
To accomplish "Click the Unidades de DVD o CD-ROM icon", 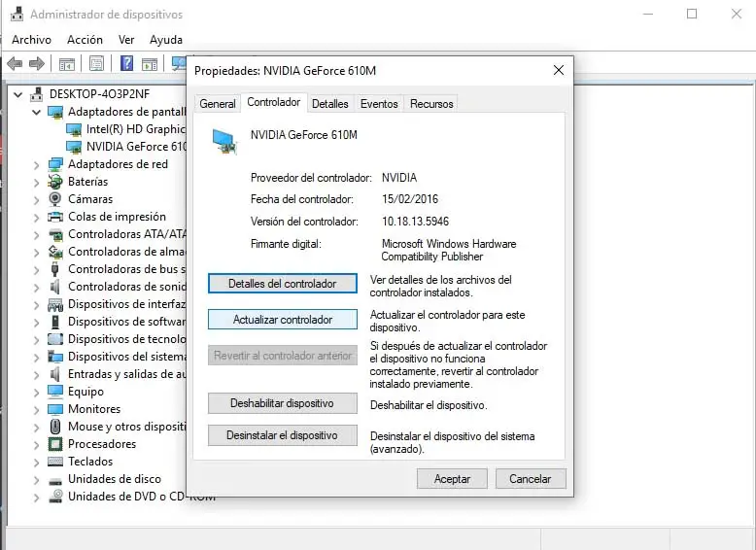I will [x=55, y=497].
